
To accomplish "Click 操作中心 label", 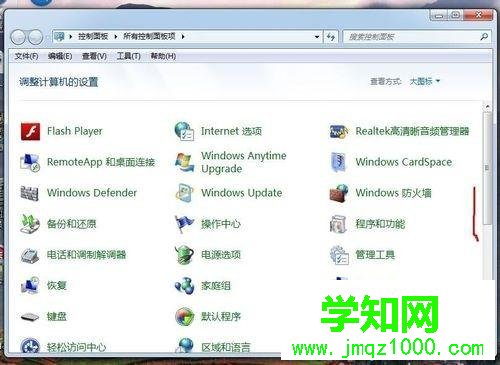I will [221, 224].
